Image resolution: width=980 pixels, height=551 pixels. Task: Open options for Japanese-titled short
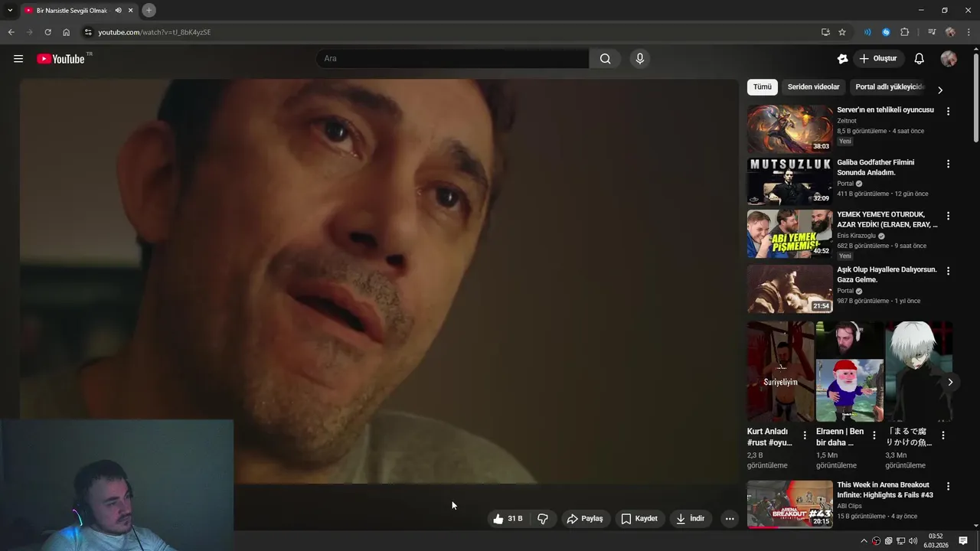[943, 435]
